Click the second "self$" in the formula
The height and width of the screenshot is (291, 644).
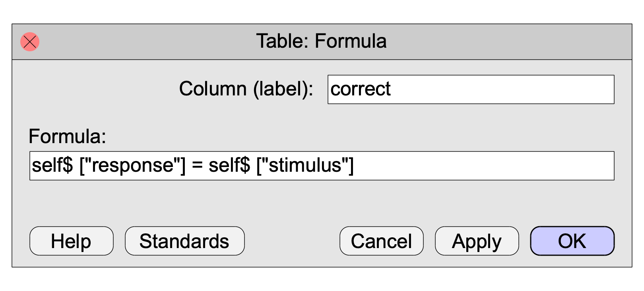tap(229, 166)
